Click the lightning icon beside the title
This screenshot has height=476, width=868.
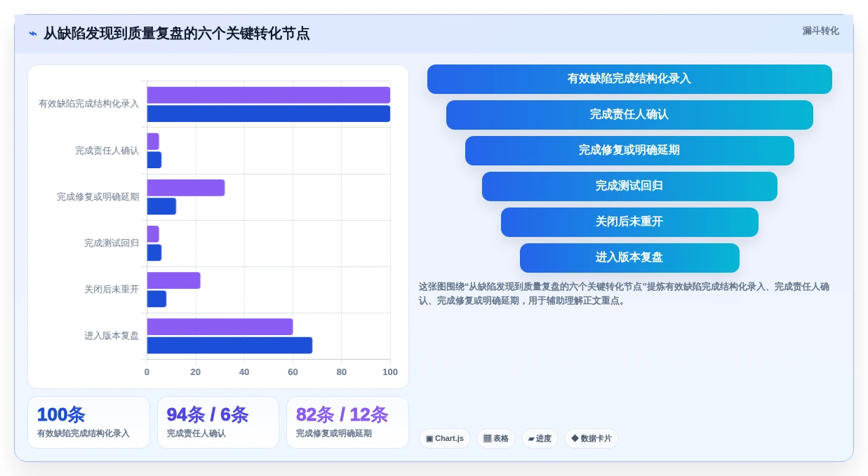pyautogui.click(x=33, y=34)
